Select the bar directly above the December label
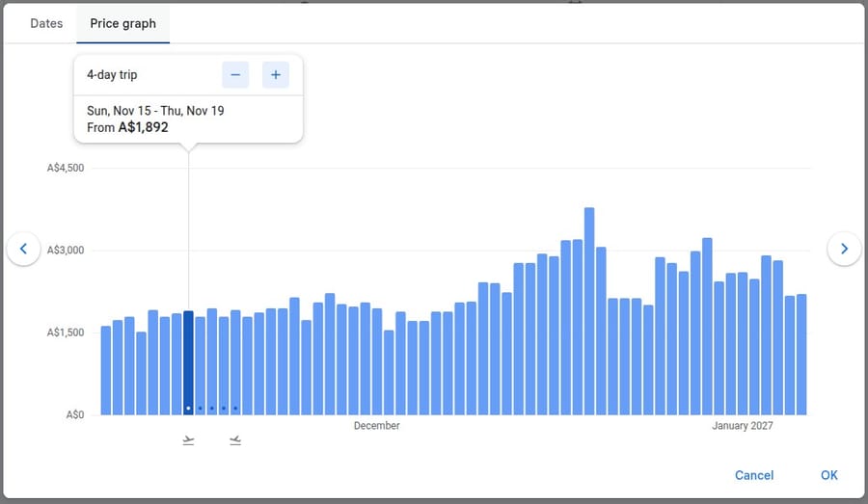868x504 pixels. click(x=377, y=363)
